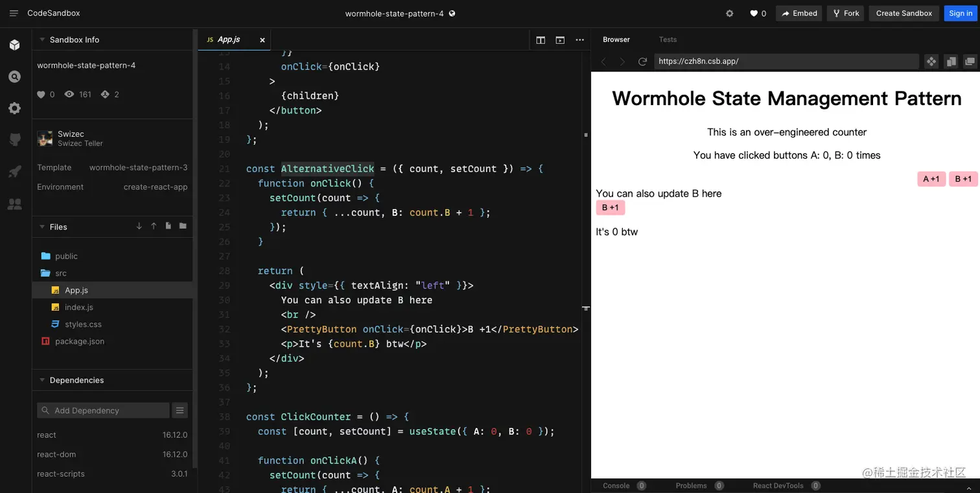Toggle dependency list menu button
This screenshot has height=493, width=980.
pyautogui.click(x=180, y=410)
